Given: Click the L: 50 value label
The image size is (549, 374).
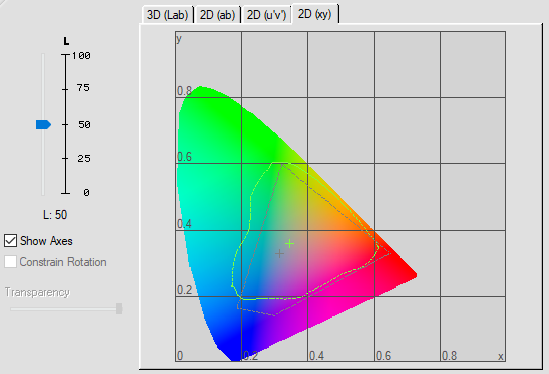Looking at the screenshot, I should [55, 215].
